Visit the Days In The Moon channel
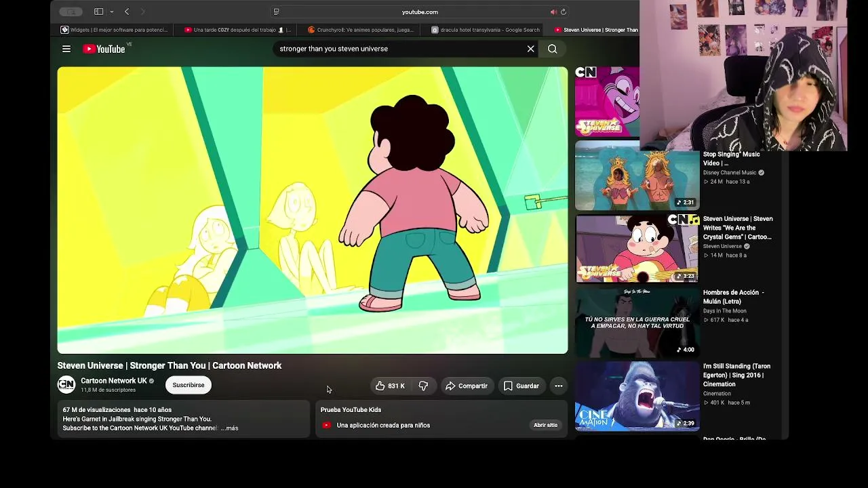Viewport: 868px width, 488px height. click(725, 311)
